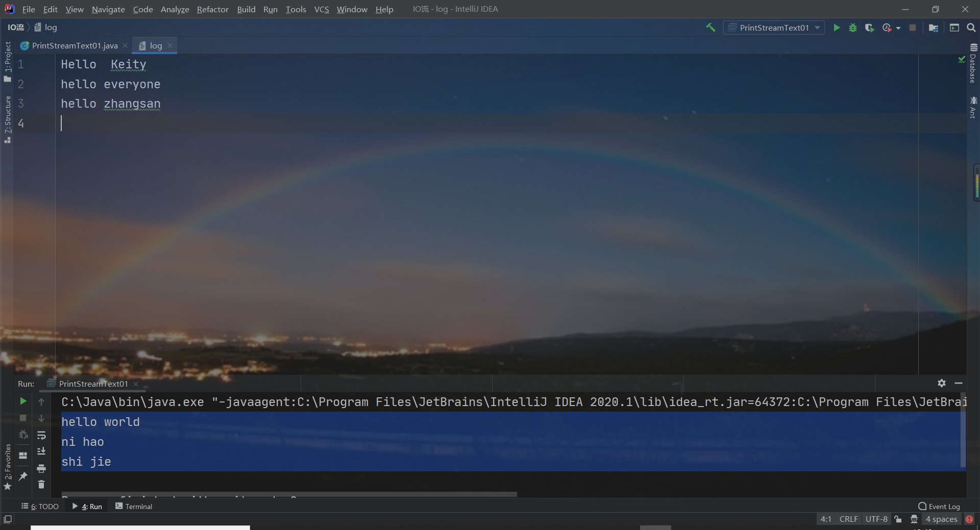
Task: Run PrintStreamText01 with the green play button
Action: (837, 28)
